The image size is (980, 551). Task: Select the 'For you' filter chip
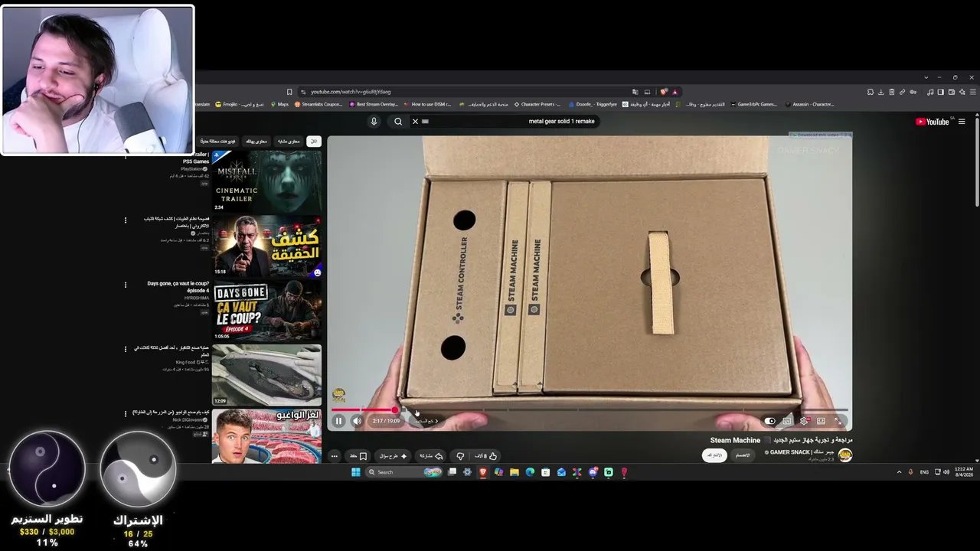[257, 142]
